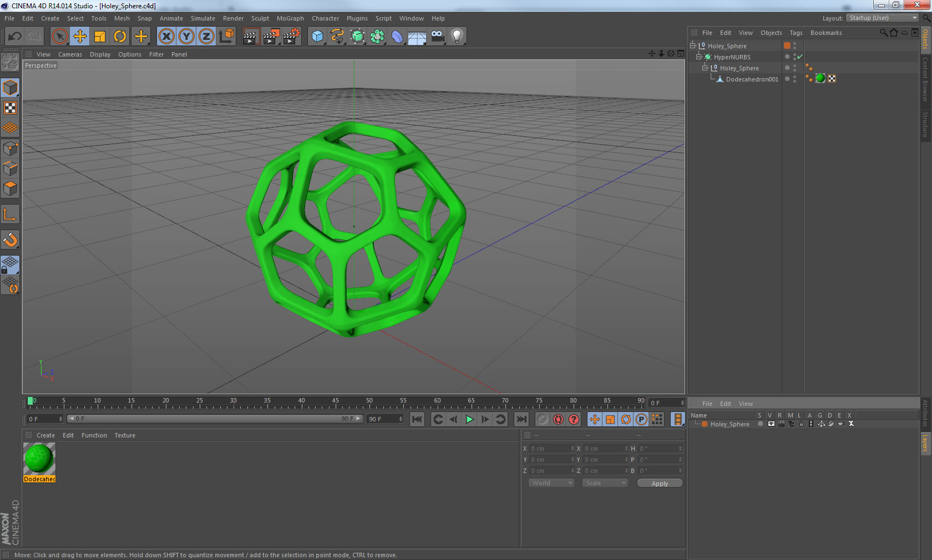Image resolution: width=932 pixels, height=560 pixels.
Task: Open Edit Render Settings icon
Action: 292,37
